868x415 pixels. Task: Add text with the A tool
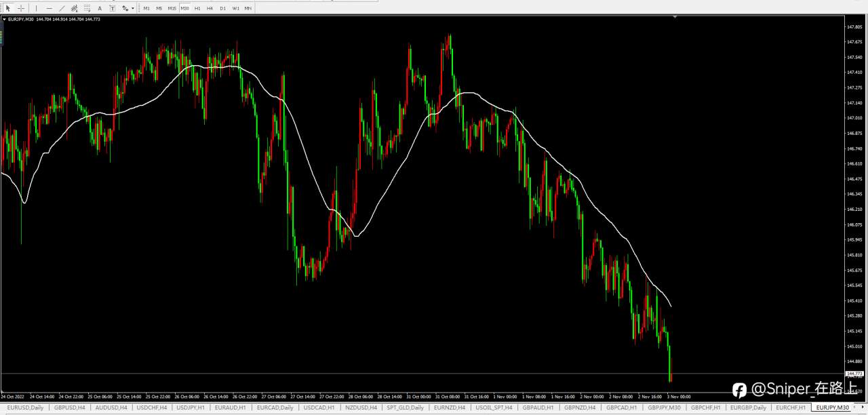tap(100, 8)
